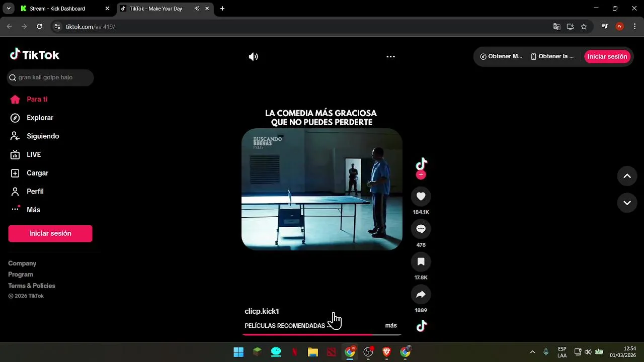This screenshot has width=644, height=362.
Task: Click the Obtener M... button
Action: 501,57
